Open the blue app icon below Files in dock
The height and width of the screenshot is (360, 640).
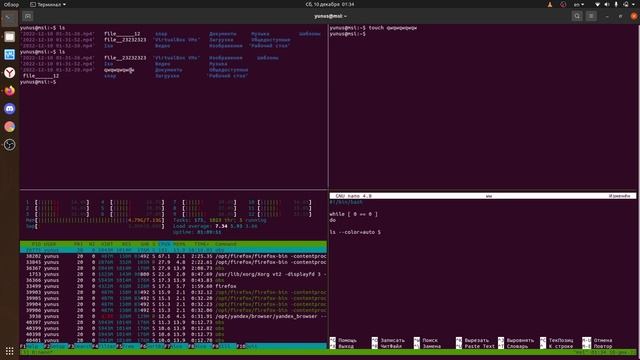[10, 55]
